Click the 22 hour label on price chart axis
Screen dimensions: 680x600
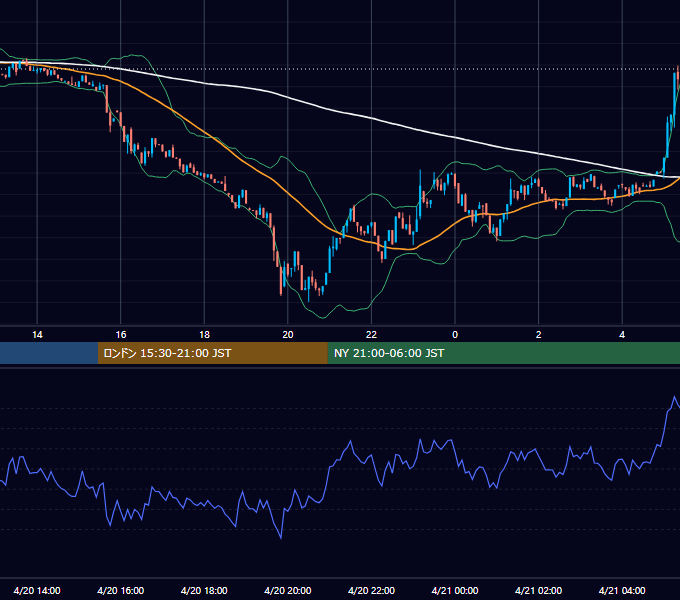(371, 335)
